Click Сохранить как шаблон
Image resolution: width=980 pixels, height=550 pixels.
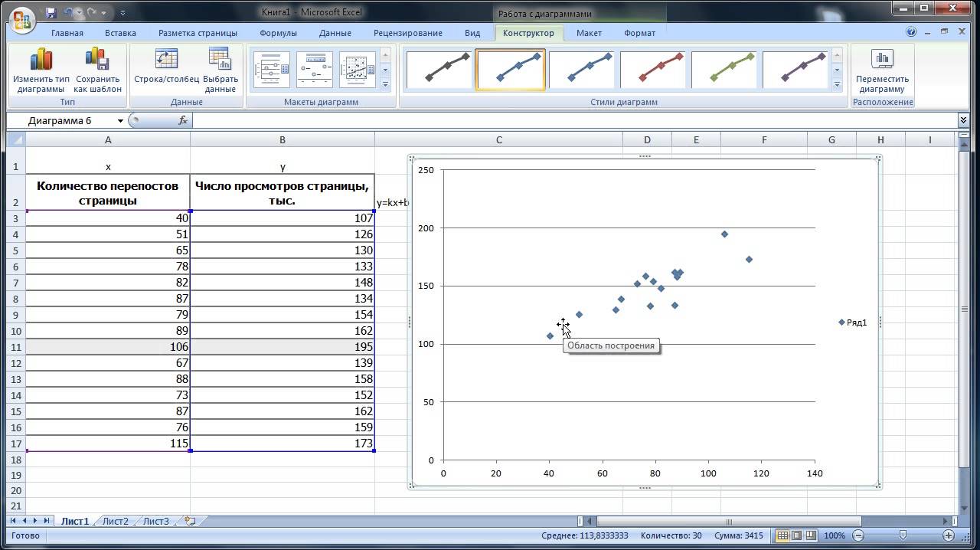click(x=97, y=70)
